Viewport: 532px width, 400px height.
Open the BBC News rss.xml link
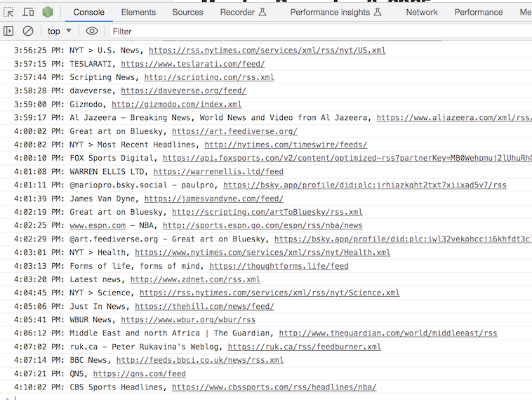click(x=199, y=361)
